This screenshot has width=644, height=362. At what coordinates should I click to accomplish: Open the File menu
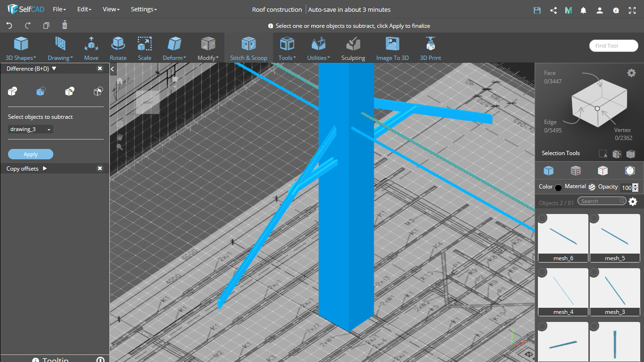point(59,9)
